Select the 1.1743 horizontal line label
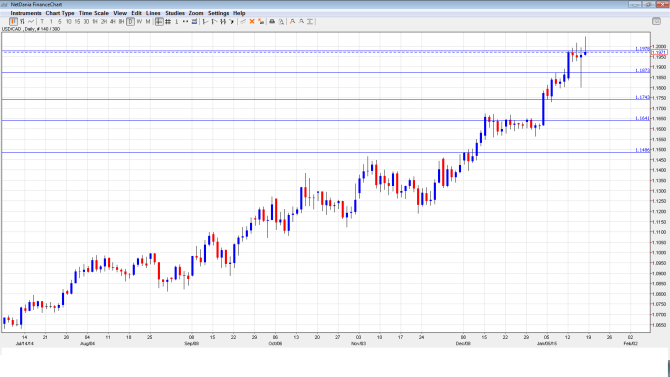 642,97
